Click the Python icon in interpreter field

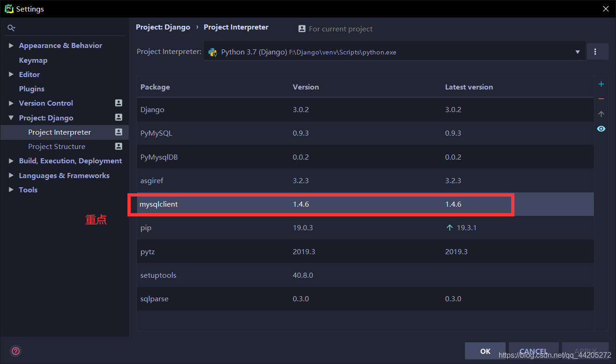213,52
